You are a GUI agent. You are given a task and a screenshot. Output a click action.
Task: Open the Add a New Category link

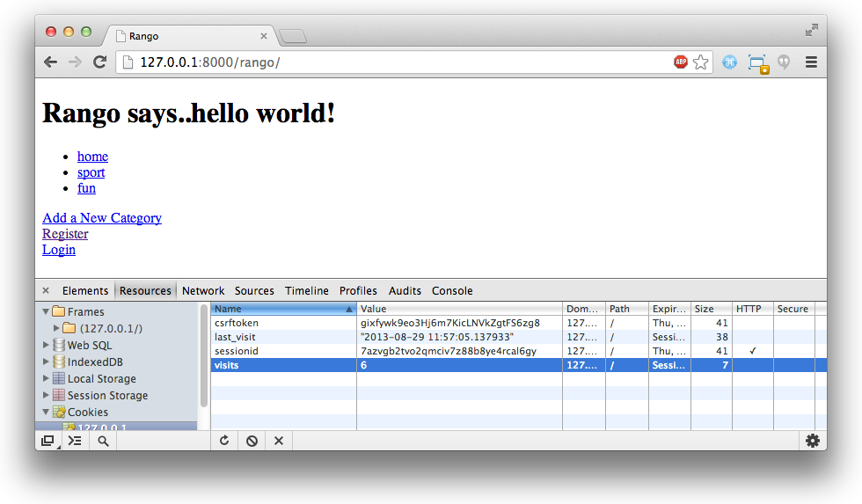coord(102,218)
